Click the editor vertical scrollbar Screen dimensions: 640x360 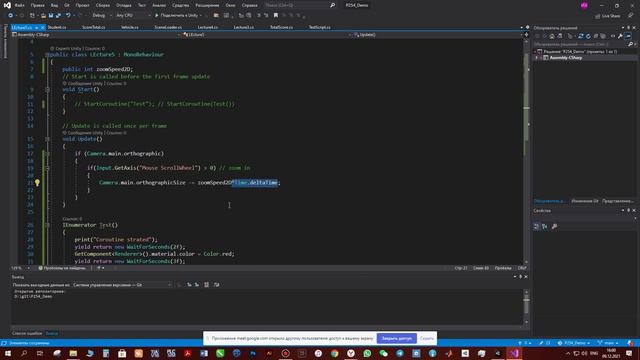[527, 151]
